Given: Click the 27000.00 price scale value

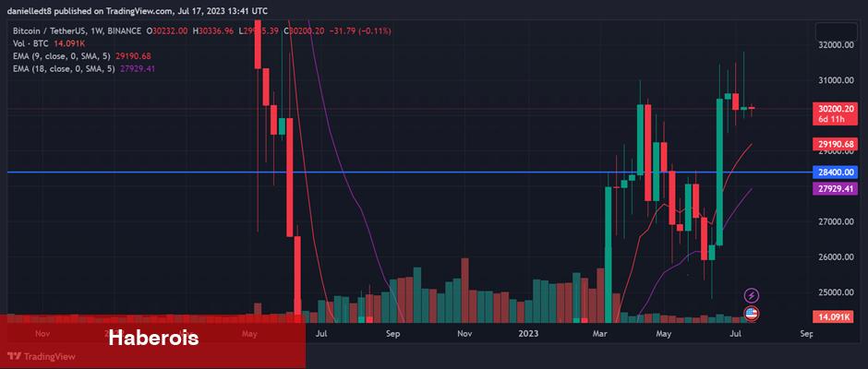Looking at the screenshot, I should pos(837,221).
